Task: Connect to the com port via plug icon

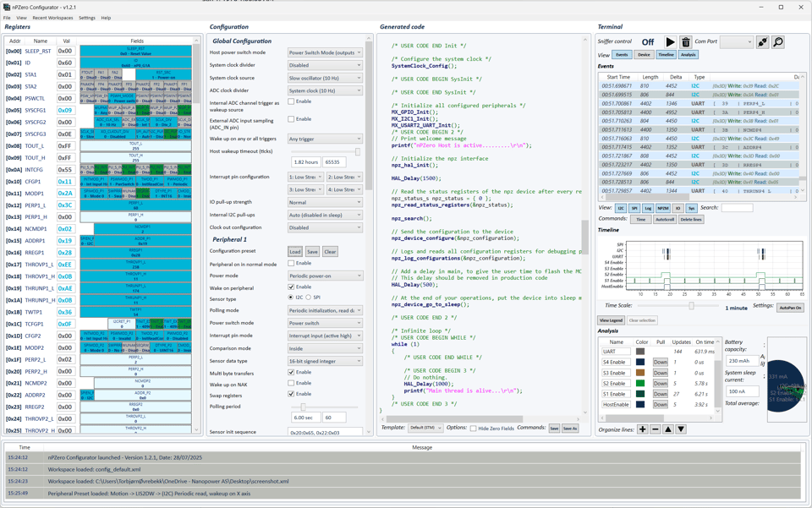Action: (762, 42)
